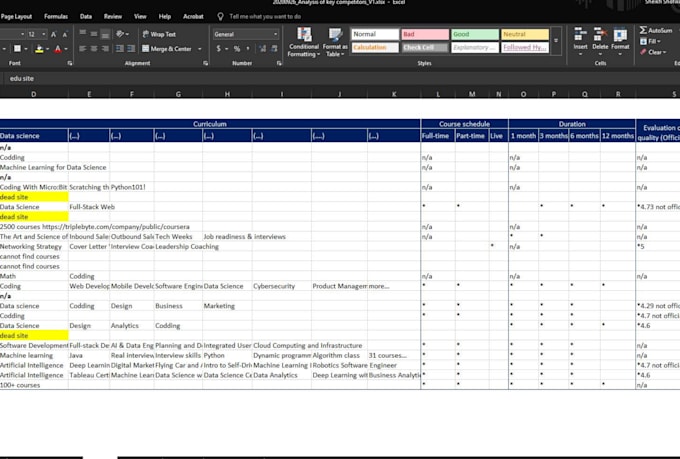Open Merge & Center dropdown arrow
680x459 pixels.
click(x=199, y=49)
